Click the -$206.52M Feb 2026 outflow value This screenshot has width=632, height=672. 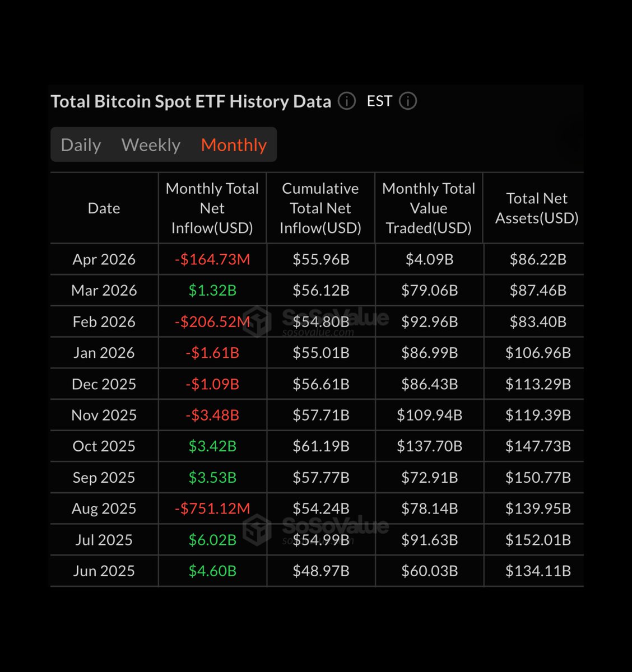coord(212,322)
